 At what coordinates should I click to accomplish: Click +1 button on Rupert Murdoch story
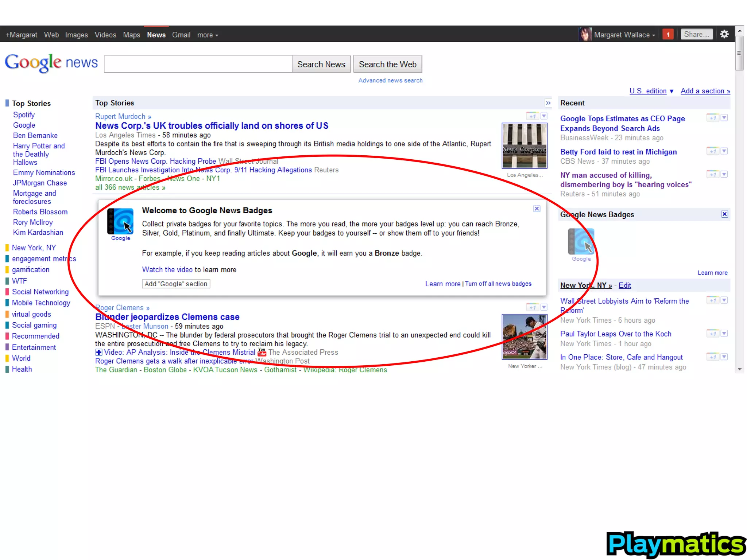coord(533,116)
